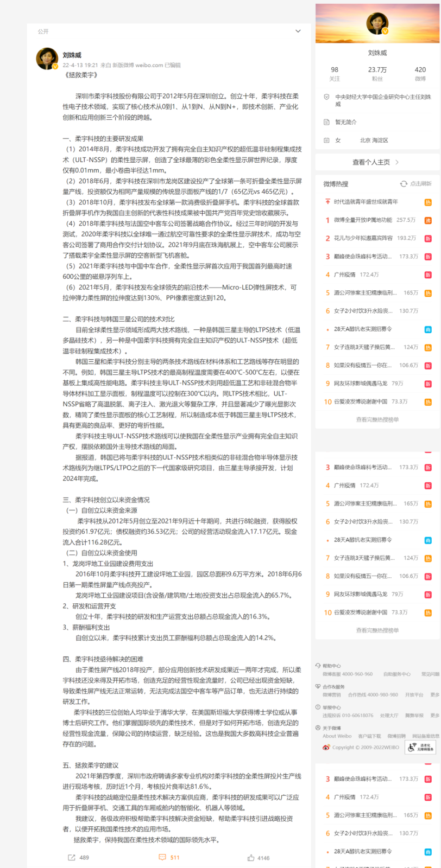This screenshot has width=441, height=868.
Task: Open the 微博营销 link
Action: [332, 695]
